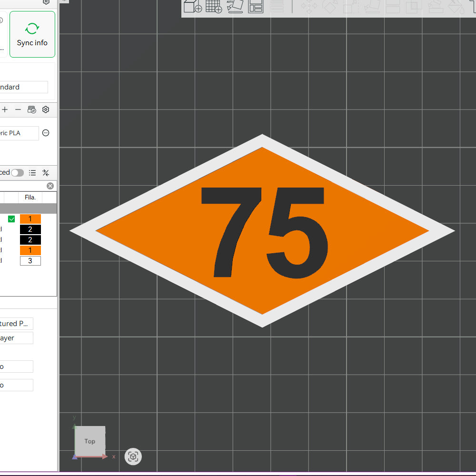
Task: Clear the search with the gray X button
Action: [x=50, y=186]
